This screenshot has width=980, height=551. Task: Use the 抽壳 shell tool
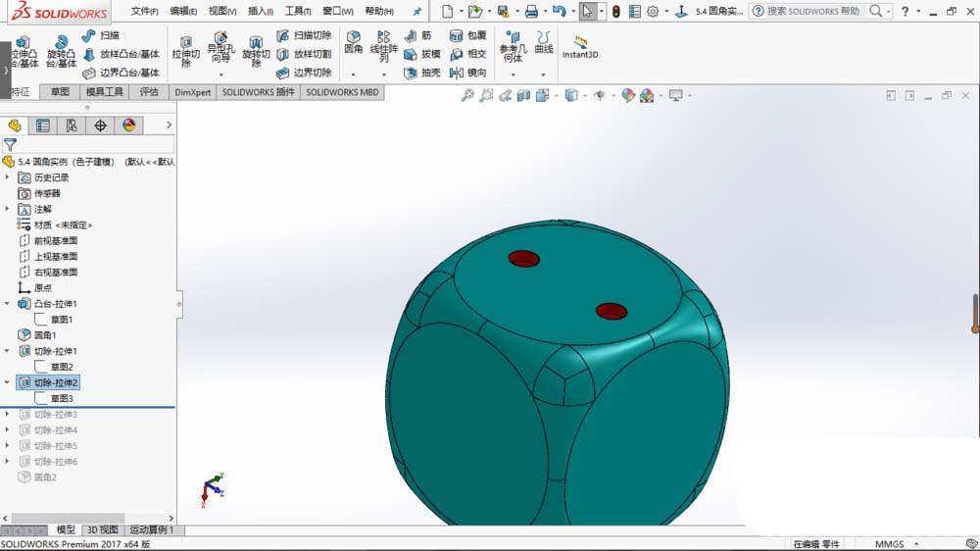click(422, 73)
